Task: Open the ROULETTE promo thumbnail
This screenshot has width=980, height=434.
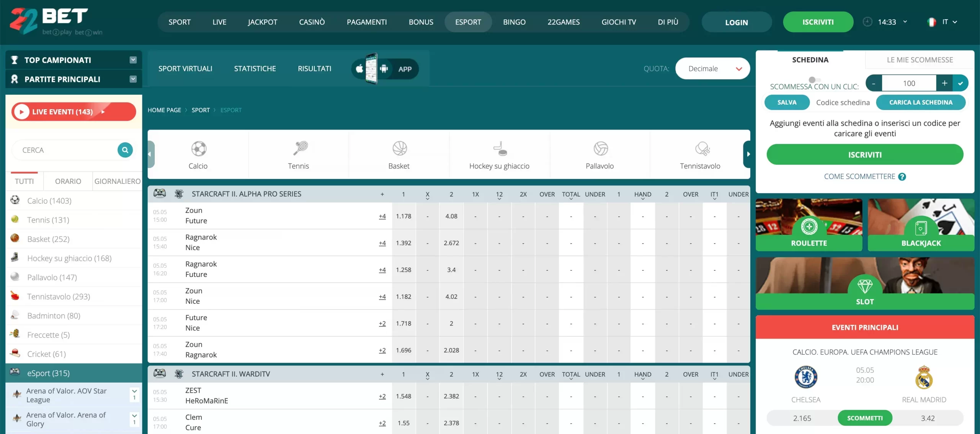Action: 809,225
